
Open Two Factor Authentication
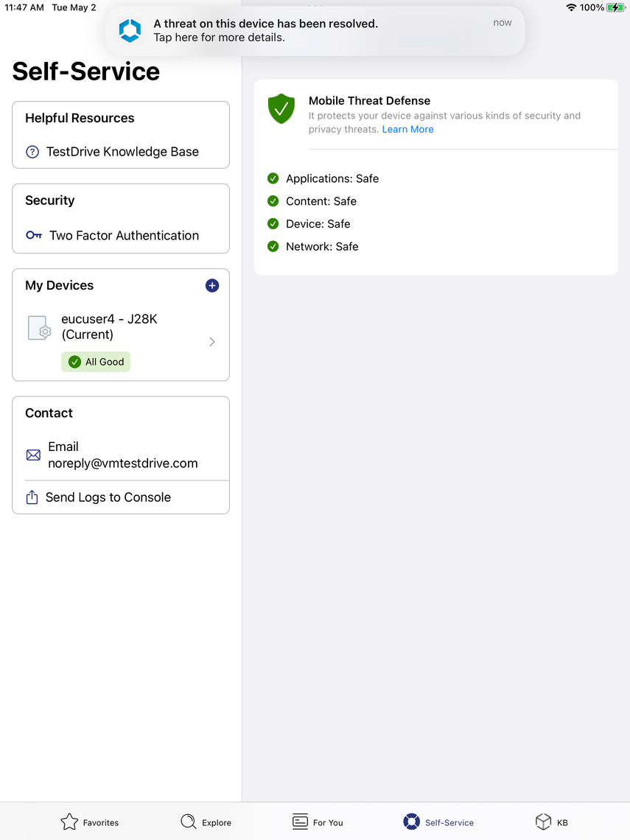pyautogui.click(x=124, y=236)
